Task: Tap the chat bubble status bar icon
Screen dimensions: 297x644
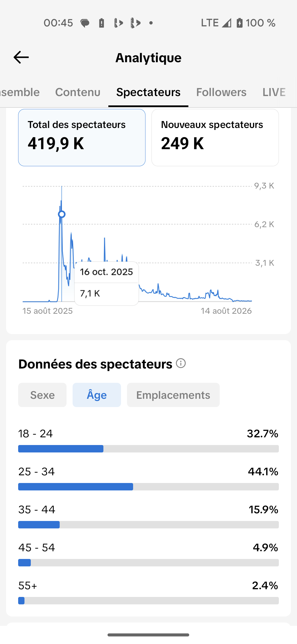Action: [x=85, y=23]
